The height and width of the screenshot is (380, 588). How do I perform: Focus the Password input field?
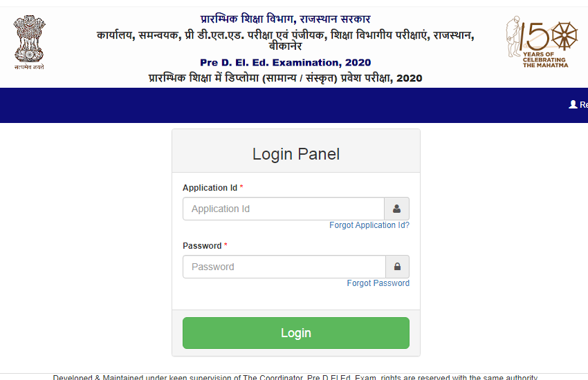pos(284,267)
